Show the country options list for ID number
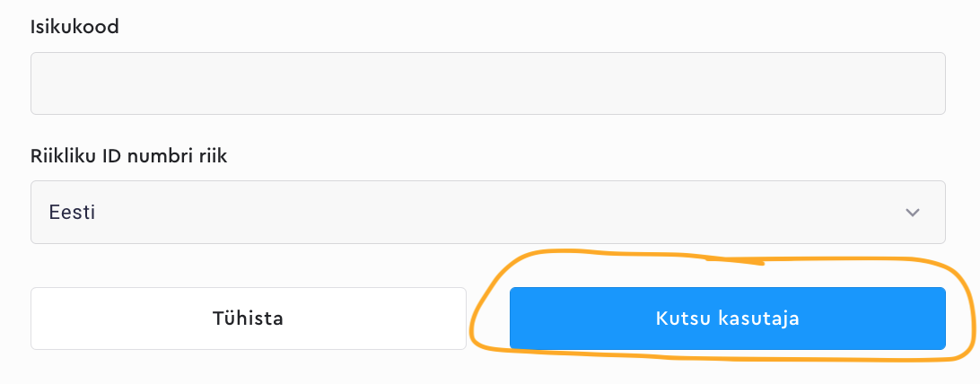The height and width of the screenshot is (384, 980). (487, 213)
